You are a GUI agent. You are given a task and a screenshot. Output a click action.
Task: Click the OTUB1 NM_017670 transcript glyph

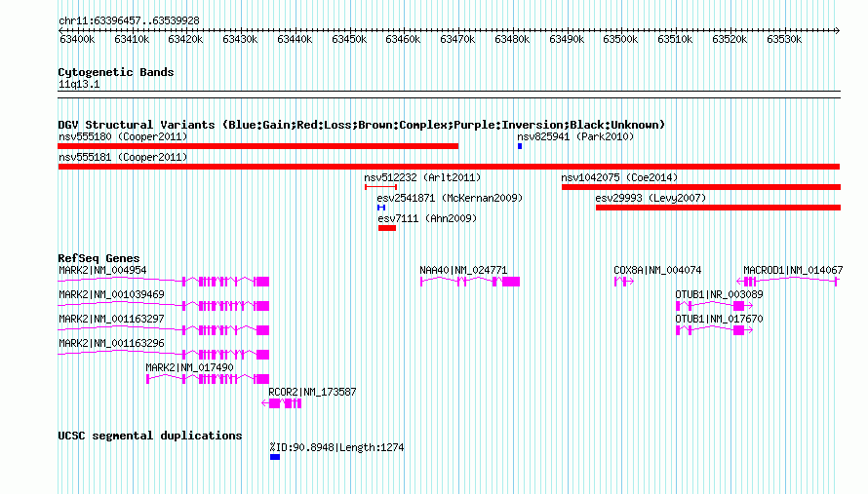[x=715, y=330]
